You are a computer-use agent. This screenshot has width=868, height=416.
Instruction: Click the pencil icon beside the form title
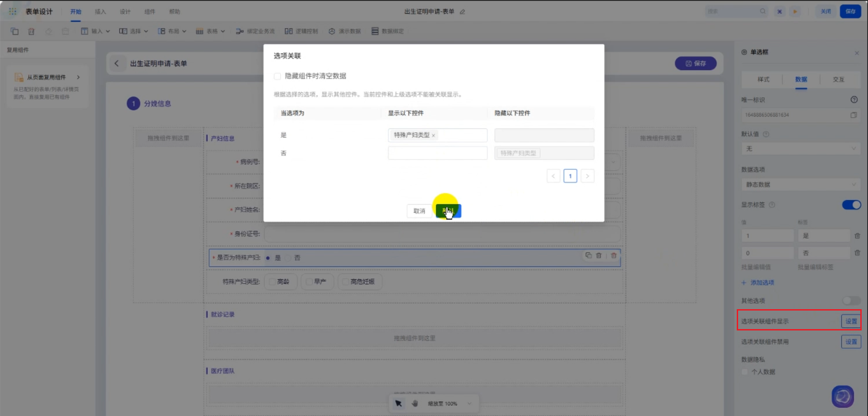tap(462, 12)
